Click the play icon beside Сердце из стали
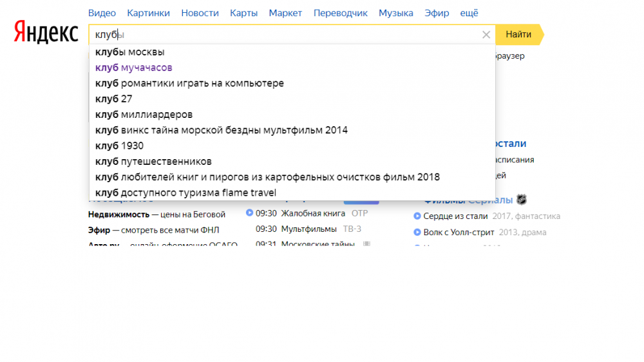Screen dimensions: 644x362 click(417, 216)
